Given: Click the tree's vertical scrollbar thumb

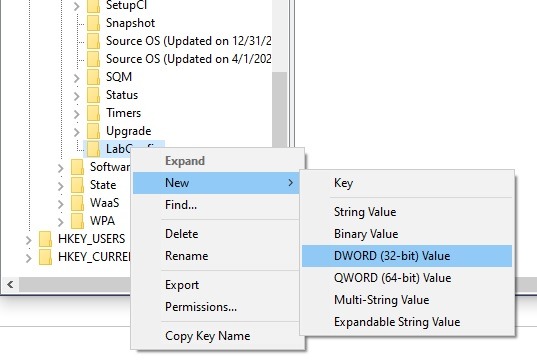Looking at the screenshot, I should click(279, 110).
